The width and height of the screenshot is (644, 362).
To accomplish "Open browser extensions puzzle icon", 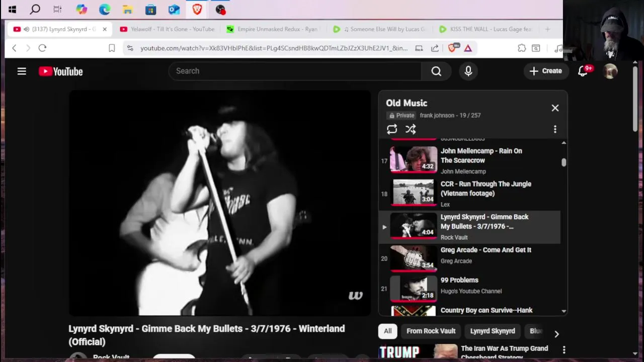I will (x=522, y=48).
